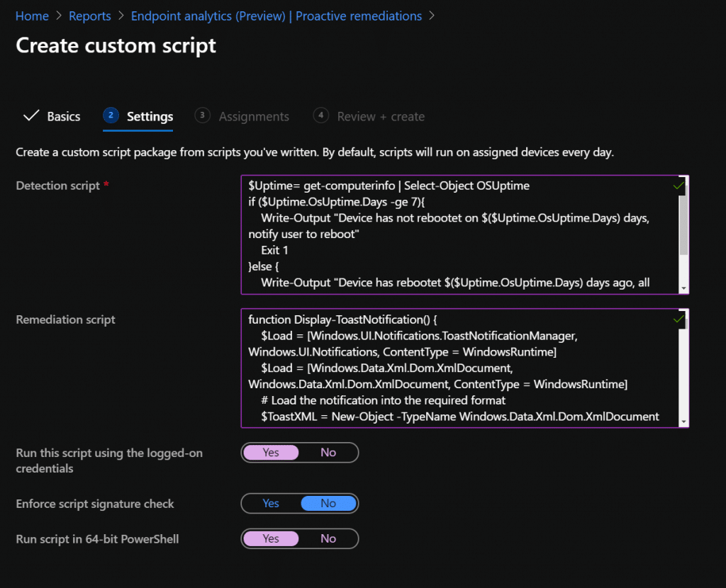Navigate to Home via breadcrumb

click(x=32, y=16)
